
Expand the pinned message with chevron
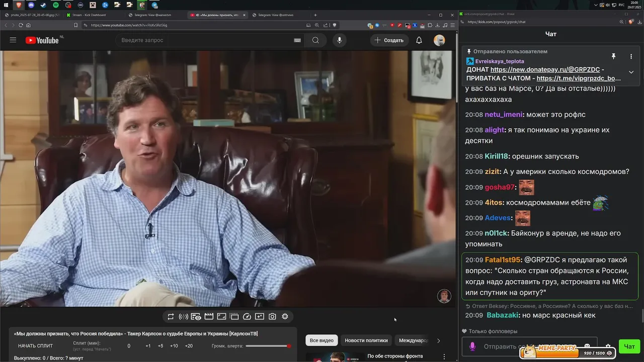click(x=631, y=72)
